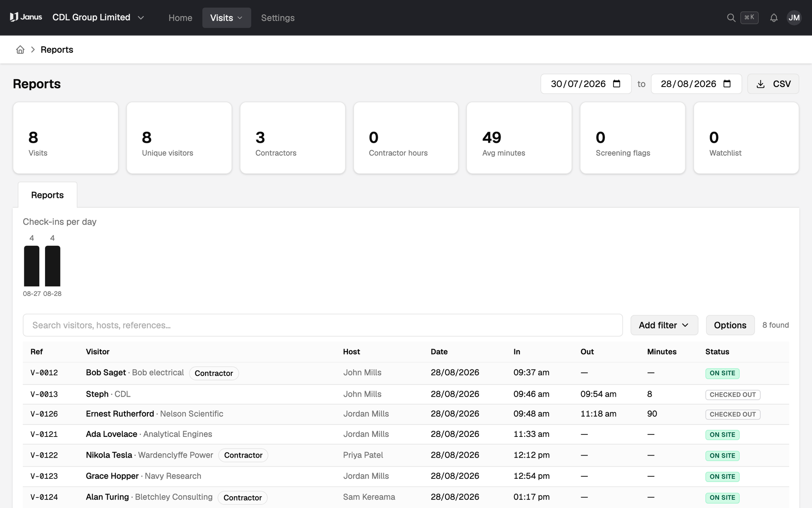Open visit V-0012 for Bob Saget
This screenshot has width=812, height=508.
[x=406, y=373]
